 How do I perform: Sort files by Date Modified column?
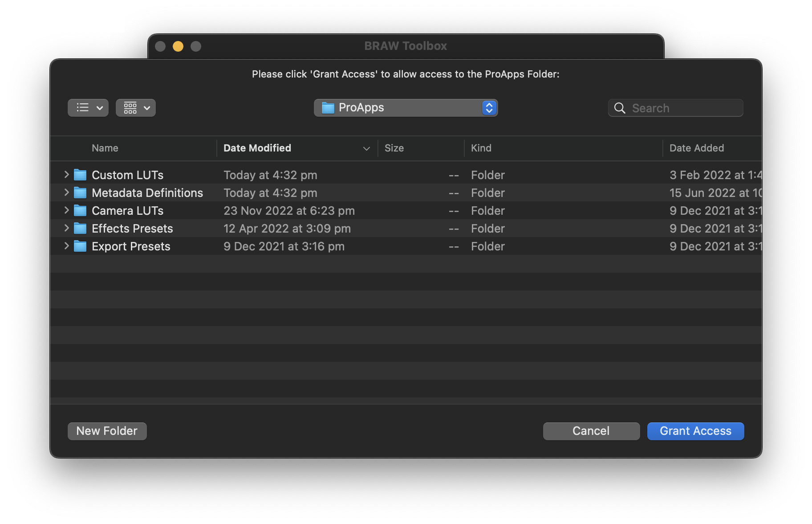257,148
